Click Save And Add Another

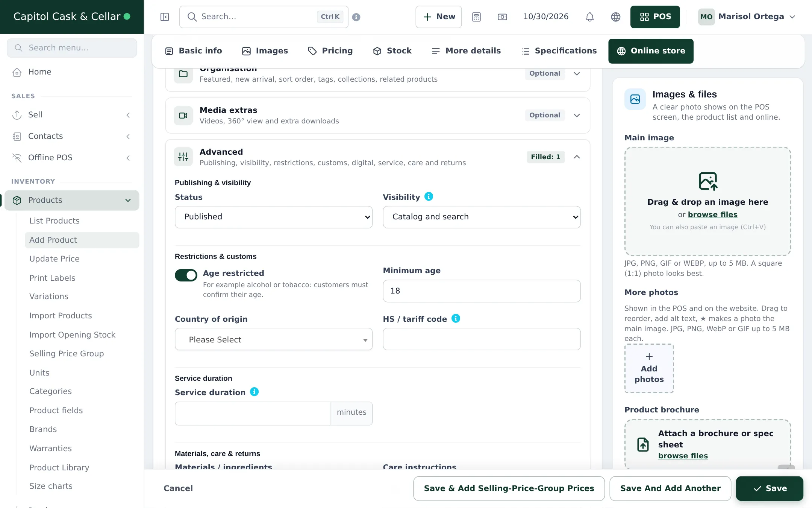670,488
